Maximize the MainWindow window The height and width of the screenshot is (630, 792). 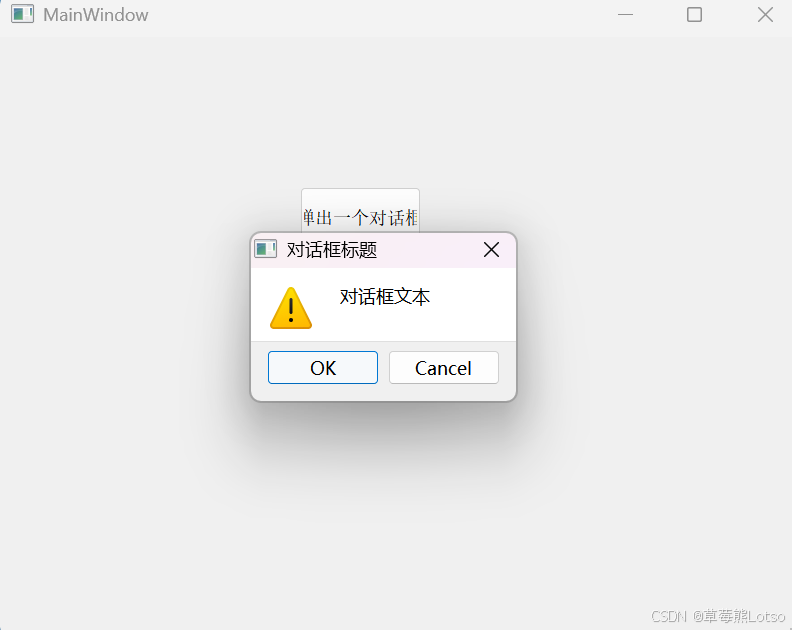[695, 15]
